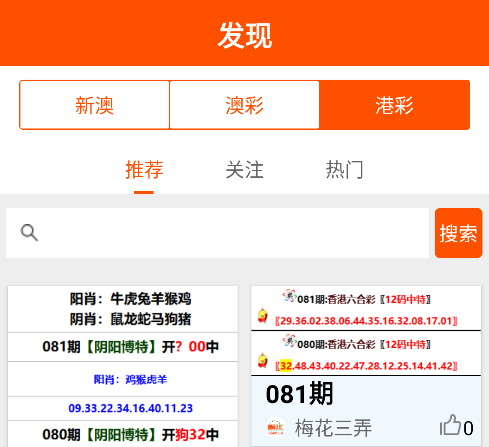Open the 关注 feed tab
The height and width of the screenshot is (447, 489).
click(244, 169)
